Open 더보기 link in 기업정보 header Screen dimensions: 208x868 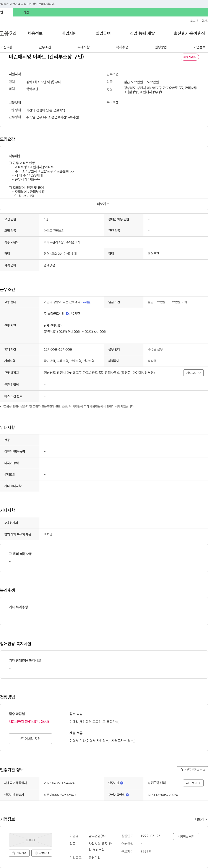click(x=201, y=819)
